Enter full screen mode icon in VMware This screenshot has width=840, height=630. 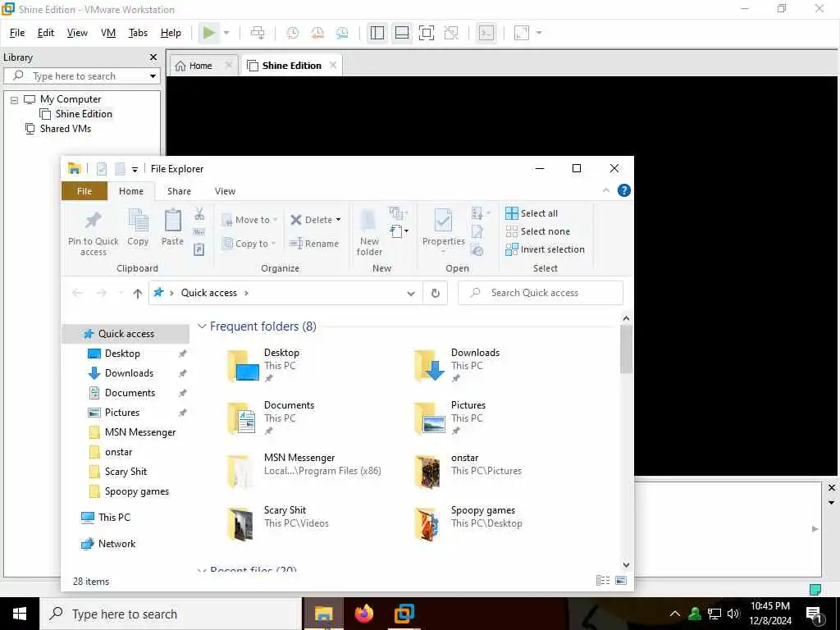(x=427, y=33)
